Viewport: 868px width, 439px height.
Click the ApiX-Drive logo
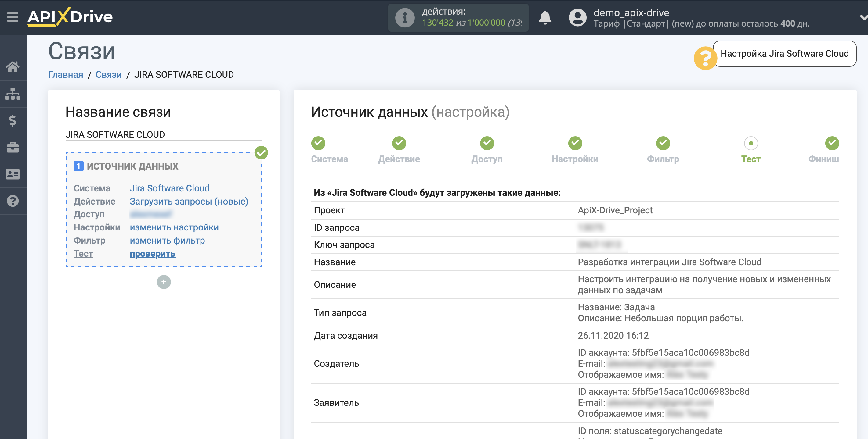point(70,17)
